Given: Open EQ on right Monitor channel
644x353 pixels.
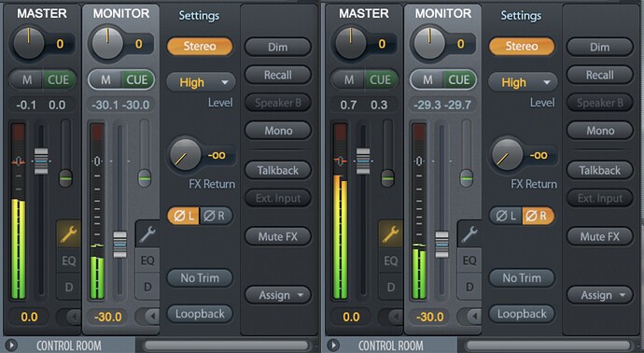Looking at the screenshot, I should tap(469, 261).
